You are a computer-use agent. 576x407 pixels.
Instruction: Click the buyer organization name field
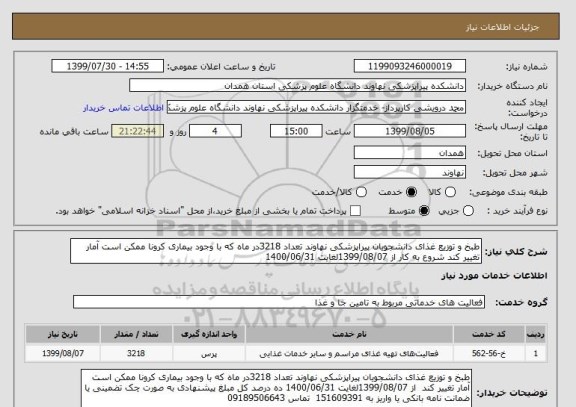(298, 86)
